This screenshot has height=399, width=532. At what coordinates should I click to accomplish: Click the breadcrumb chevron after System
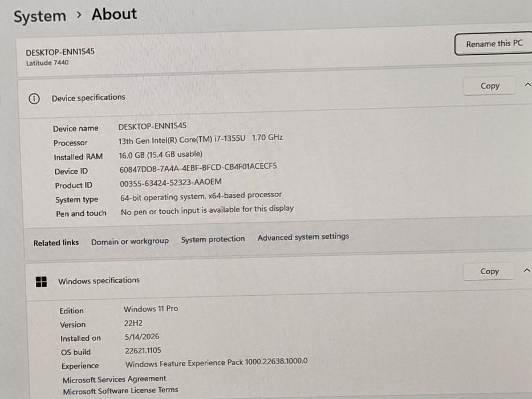point(79,15)
